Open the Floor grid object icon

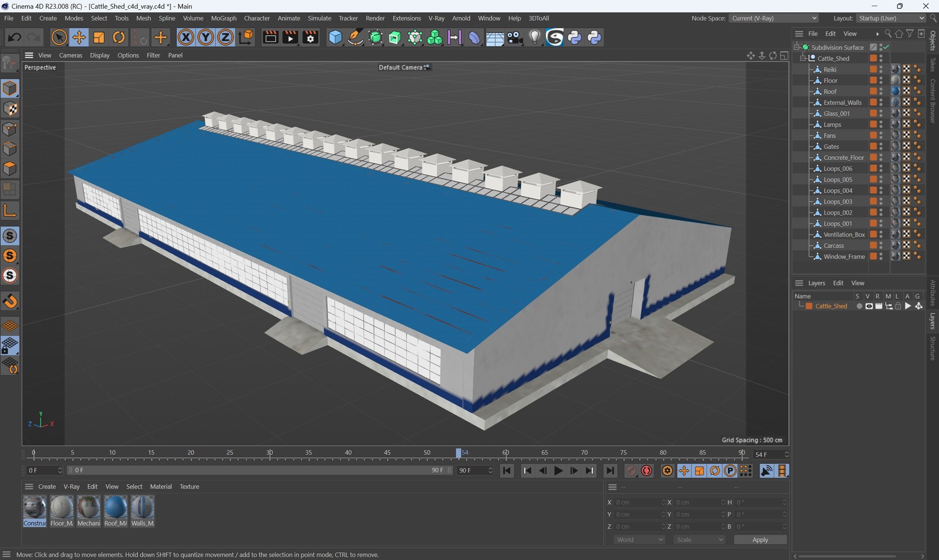click(x=495, y=37)
